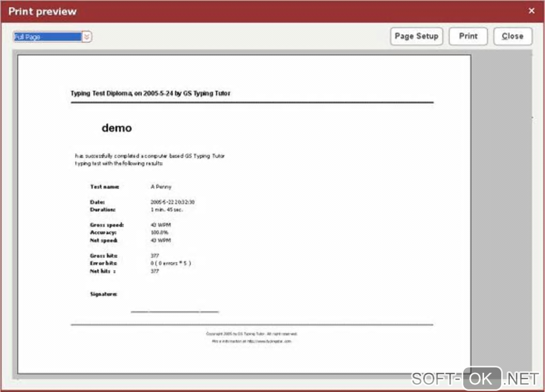
Task: Click the 'Signature:' label
Action: point(104,294)
